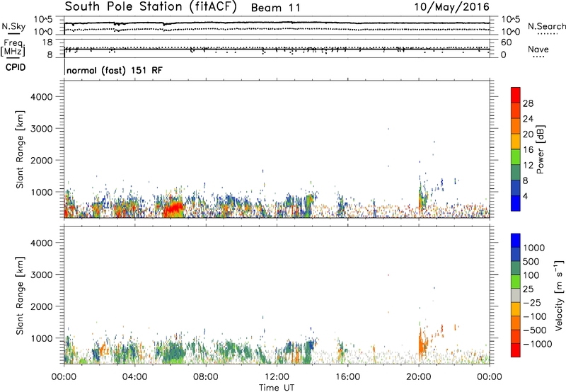
Task: Select the 25 label on the Velocity scale
Action: (529, 289)
